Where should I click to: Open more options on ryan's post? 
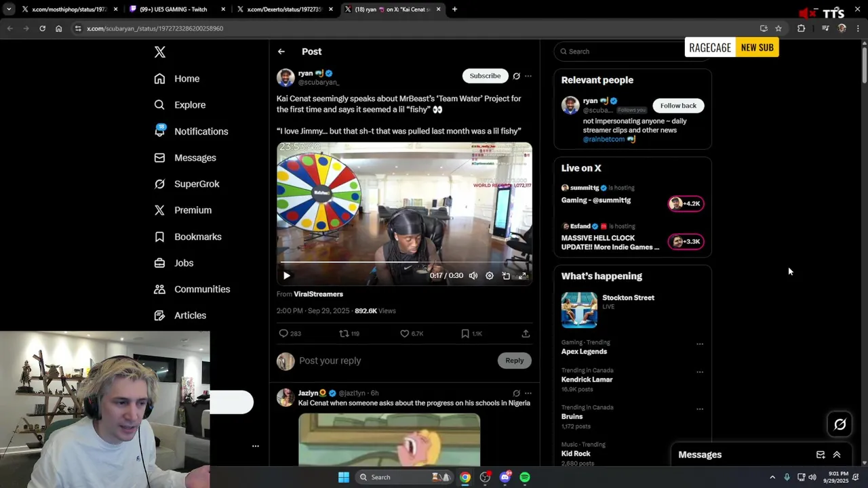[528, 76]
